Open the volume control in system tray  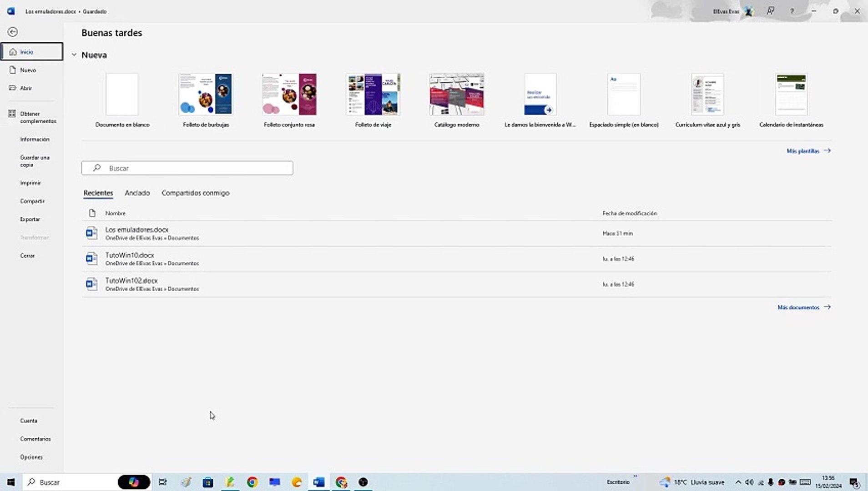click(749, 482)
